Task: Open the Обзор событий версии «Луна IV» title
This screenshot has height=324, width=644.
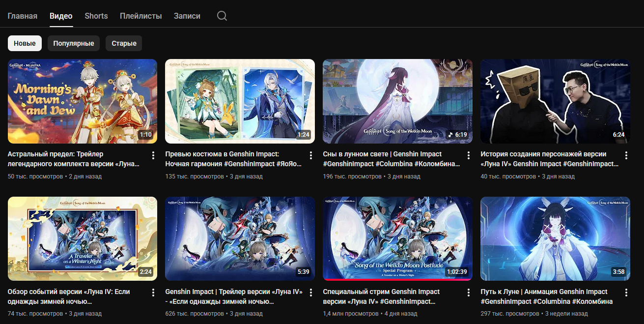Action: click(69, 296)
